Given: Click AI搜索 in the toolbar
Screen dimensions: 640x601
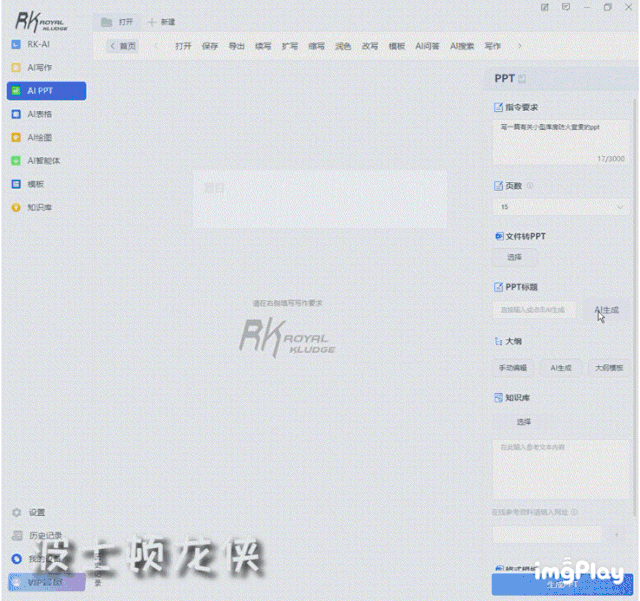Looking at the screenshot, I should pyautogui.click(x=462, y=46).
